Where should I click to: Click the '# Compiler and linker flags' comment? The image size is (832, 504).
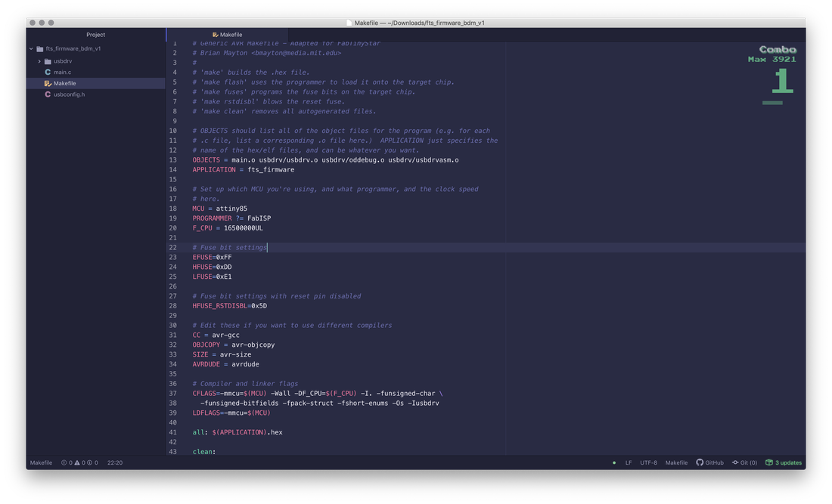click(245, 384)
